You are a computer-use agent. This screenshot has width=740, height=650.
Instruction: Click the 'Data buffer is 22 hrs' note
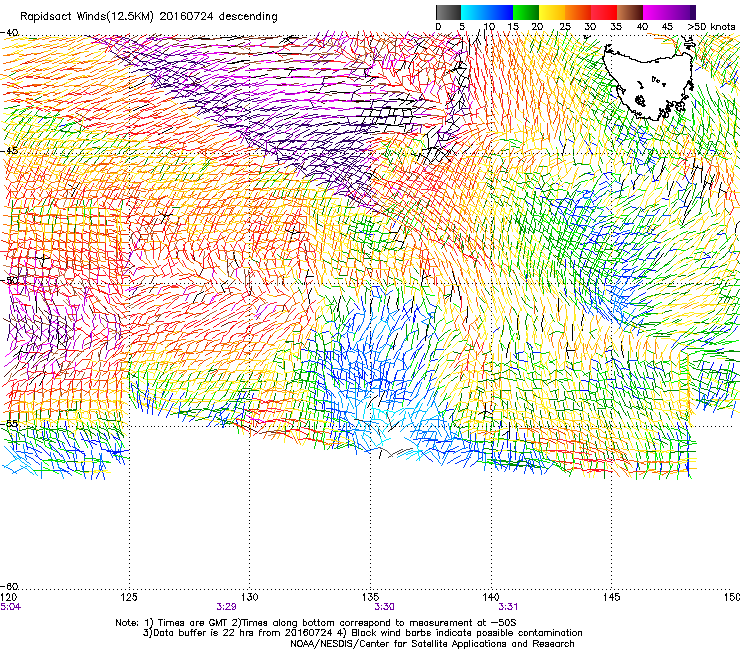(x=362, y=633)
